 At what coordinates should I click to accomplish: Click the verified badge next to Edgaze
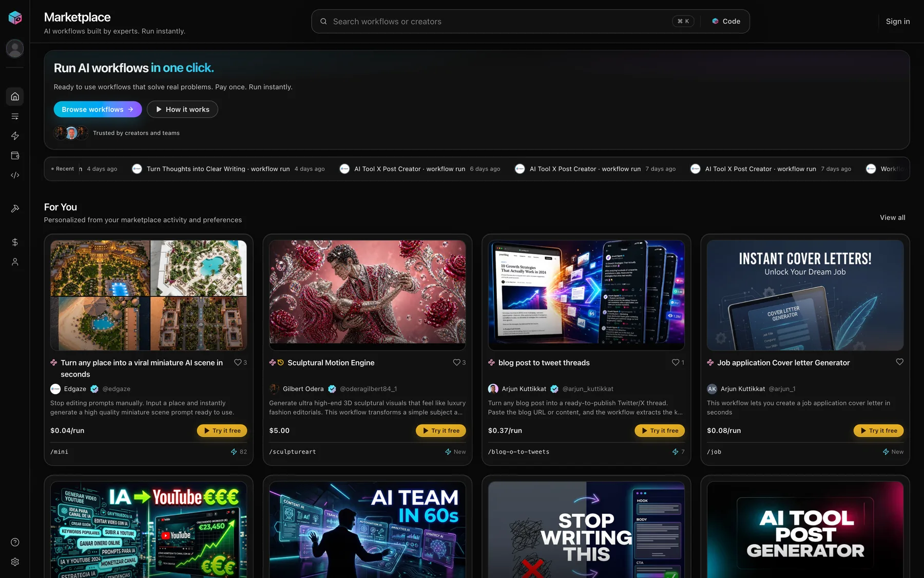pyautogui.click(x=94, y=389)
